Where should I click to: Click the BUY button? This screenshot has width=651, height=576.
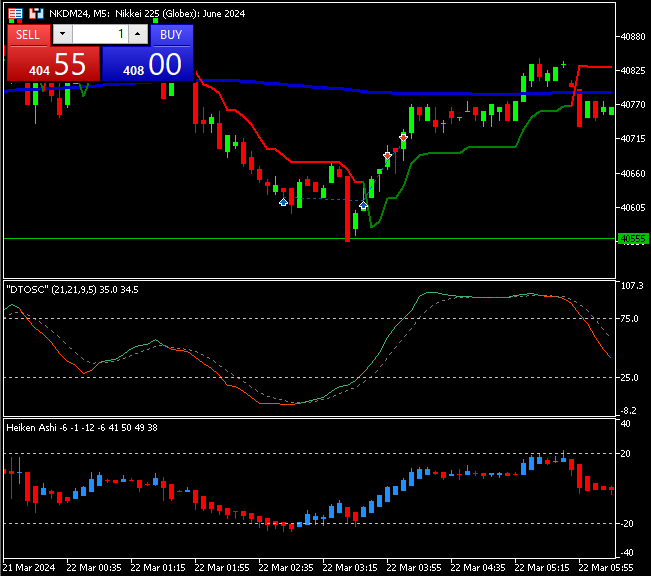point(171,35)
